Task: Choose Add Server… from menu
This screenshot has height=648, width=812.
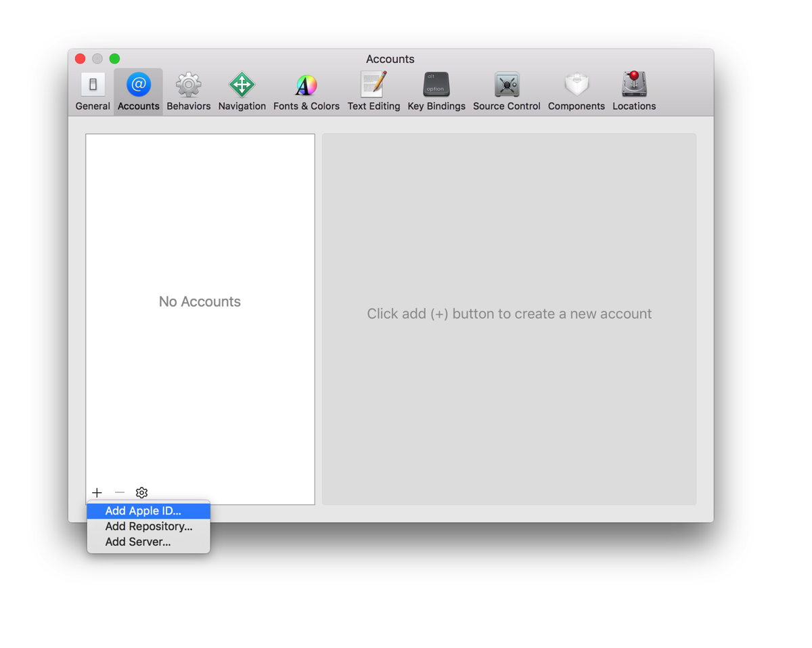Action: coord(148,542)
